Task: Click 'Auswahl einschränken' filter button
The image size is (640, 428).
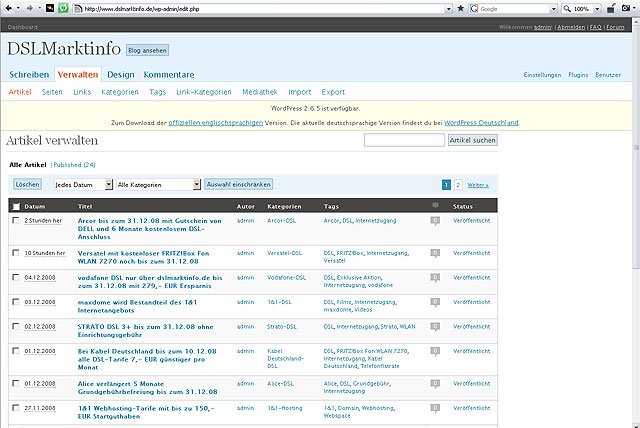Action: (x=239, y=184)
